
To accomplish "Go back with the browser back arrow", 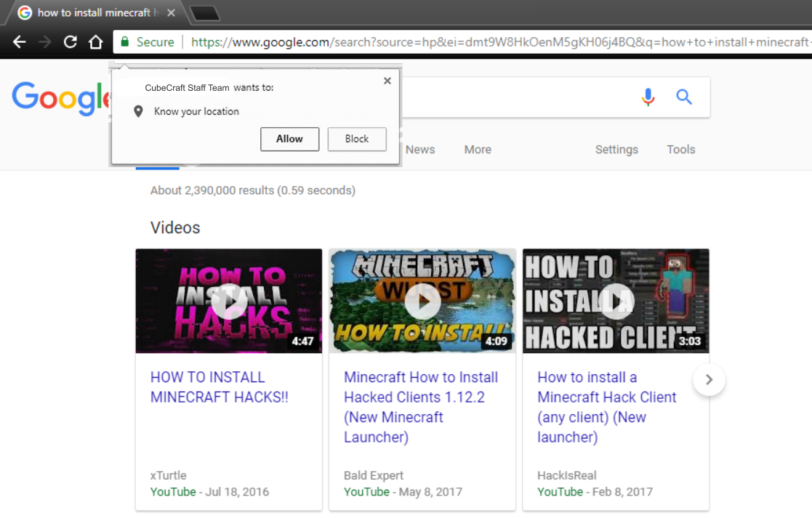I will click(19, 42).
